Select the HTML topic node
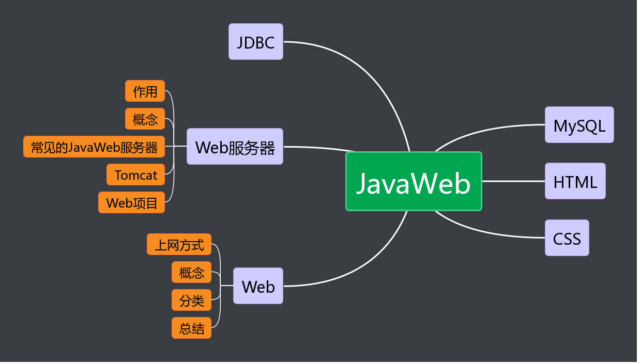The height and width of the screenshot is (364, 641). [x=575, y=181]
